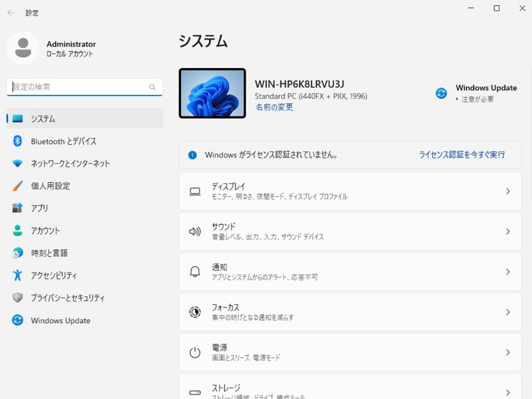The image size is (532, 399).
Task: Open Bluetooth とデバイス section
Action: [x=84, y=141]
